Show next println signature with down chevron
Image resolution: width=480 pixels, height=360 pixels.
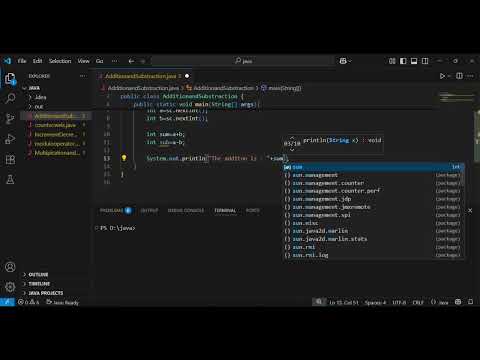(x=292, y=150)
